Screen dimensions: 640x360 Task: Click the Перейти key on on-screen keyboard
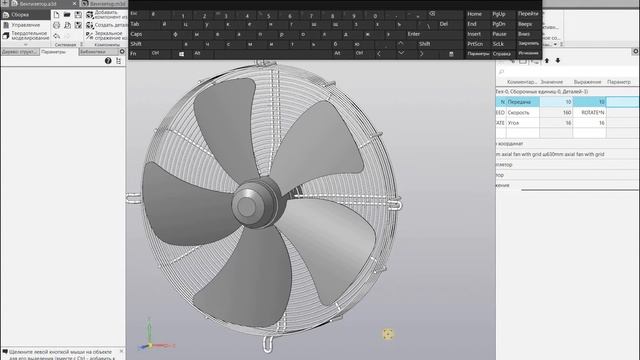click(528, 14)
